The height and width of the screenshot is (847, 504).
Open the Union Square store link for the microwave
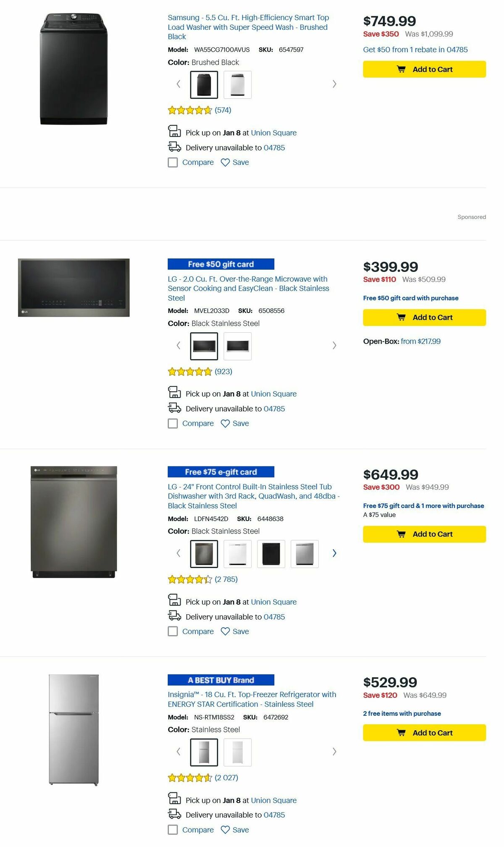[x=273, y=394]
